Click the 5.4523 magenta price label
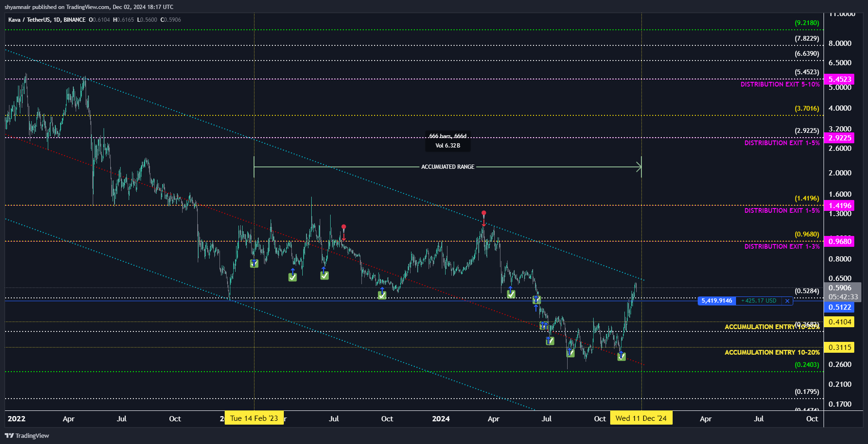This screenshot has height=444, width=868. coord(840,79)
